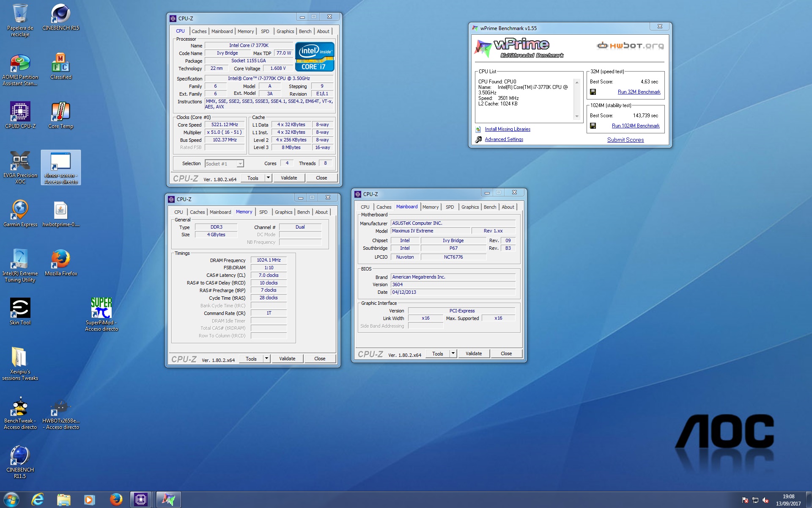Open Windows Explorer taskbar icon
Viewport: 812px width, 508px height.
[63, 500]
